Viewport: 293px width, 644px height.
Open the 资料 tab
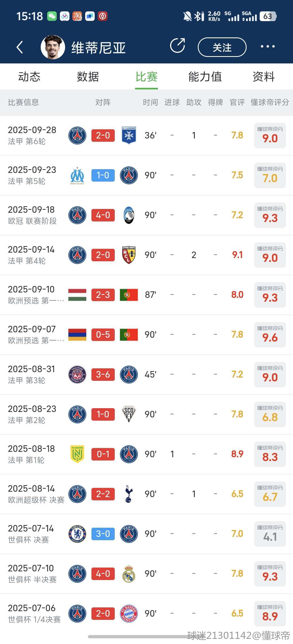coord(263,77)
